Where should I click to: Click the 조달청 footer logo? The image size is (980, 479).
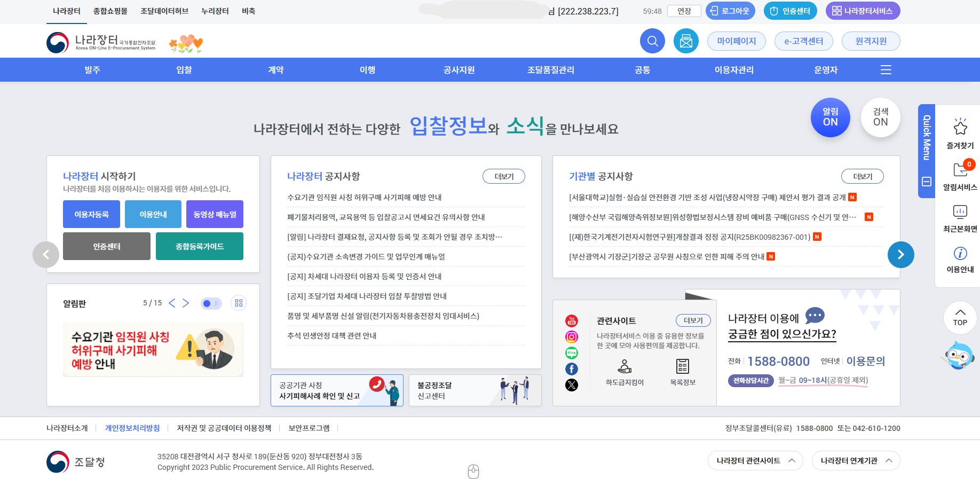(x=76, y=462)
